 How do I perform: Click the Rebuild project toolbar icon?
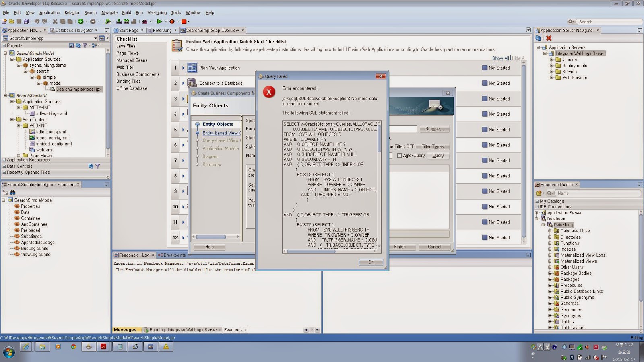(x=126, y=21)
